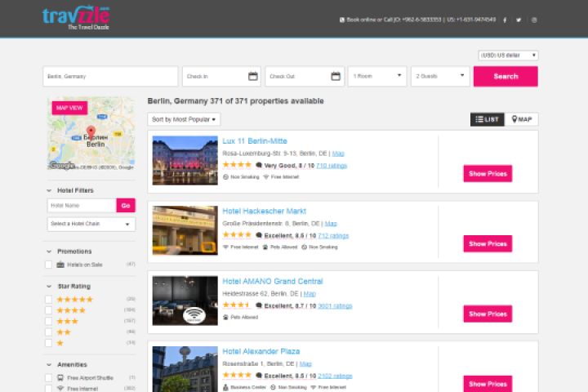Open Hotel Hackescher Markt title link

tap(264, 212)
